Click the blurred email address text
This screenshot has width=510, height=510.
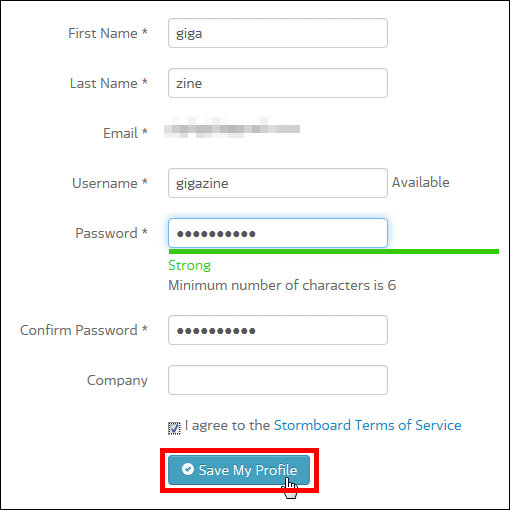tap(232, 128)
